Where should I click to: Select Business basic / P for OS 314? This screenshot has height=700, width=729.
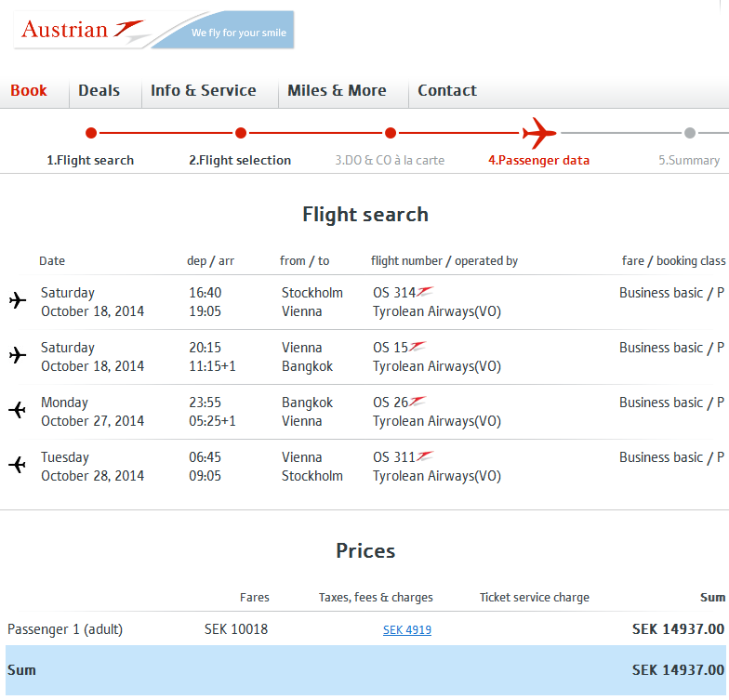(x=671, y=293)
